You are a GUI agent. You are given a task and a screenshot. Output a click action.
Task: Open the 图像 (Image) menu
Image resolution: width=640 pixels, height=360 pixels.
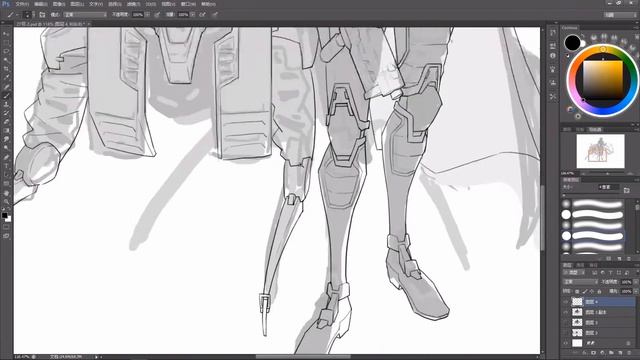click(59, 4)
